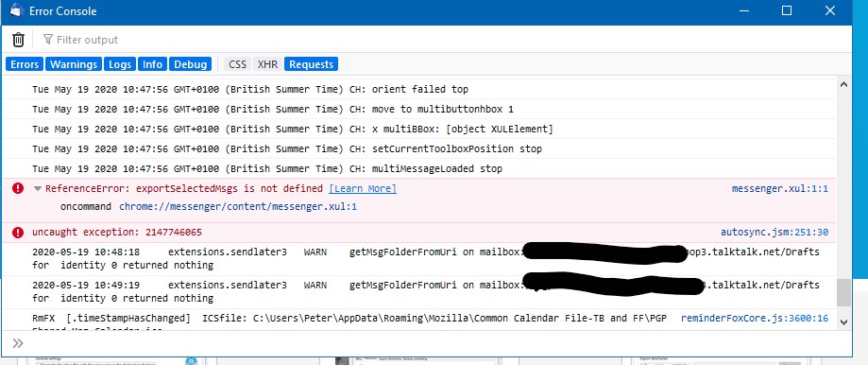Open the Learn More link
Viewport: 868px width, 365px height.
coord(363,189)
